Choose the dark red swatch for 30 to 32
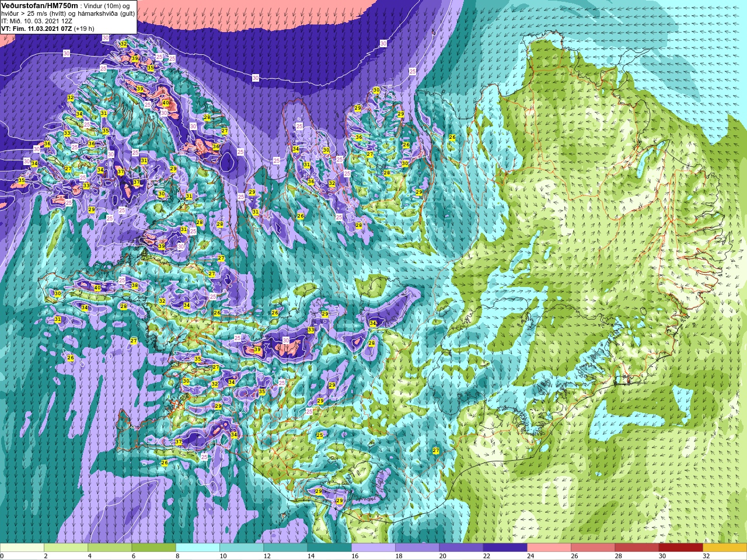 [681, 548]
